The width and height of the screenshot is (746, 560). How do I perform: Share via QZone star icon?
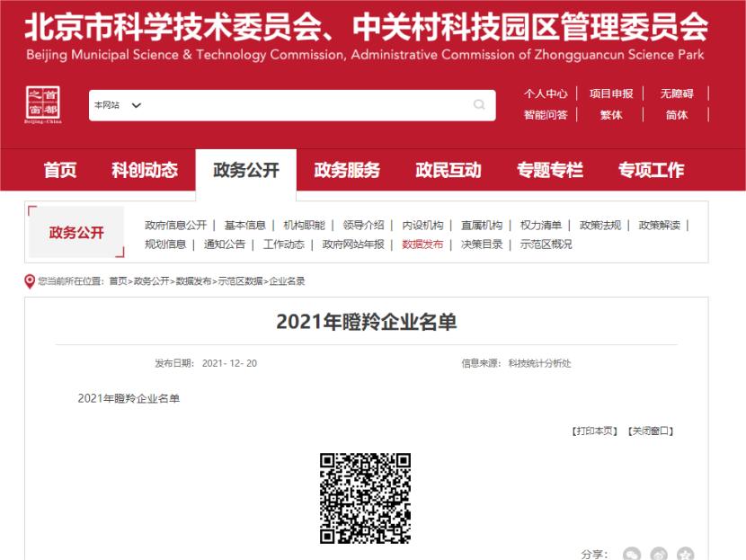pos(686,555)
